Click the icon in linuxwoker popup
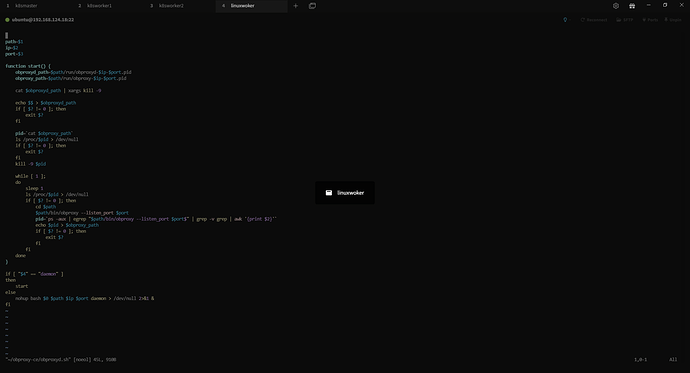The width and height of the screenshot is (690, 373). pos(329,193)
